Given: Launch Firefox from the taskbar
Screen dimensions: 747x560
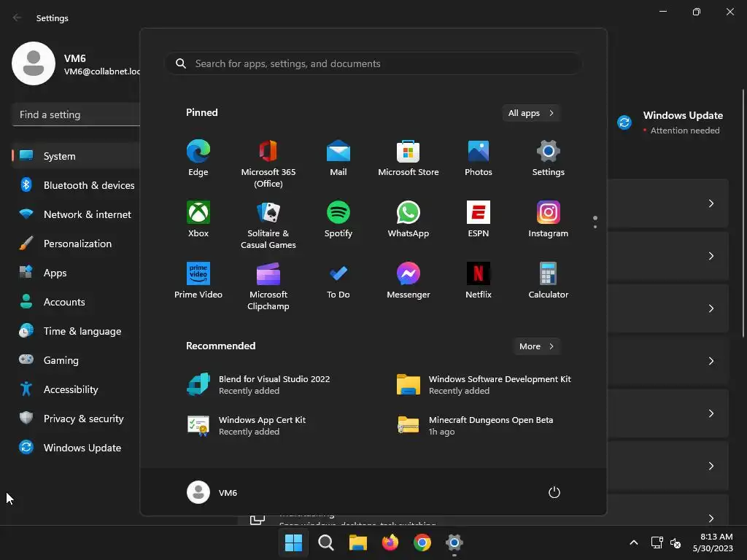Looking at the screenshot, I should click(x=390, y=542).
